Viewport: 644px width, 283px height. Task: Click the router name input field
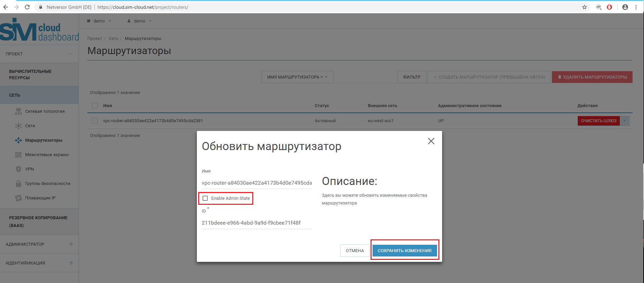[x=257, y=183]
